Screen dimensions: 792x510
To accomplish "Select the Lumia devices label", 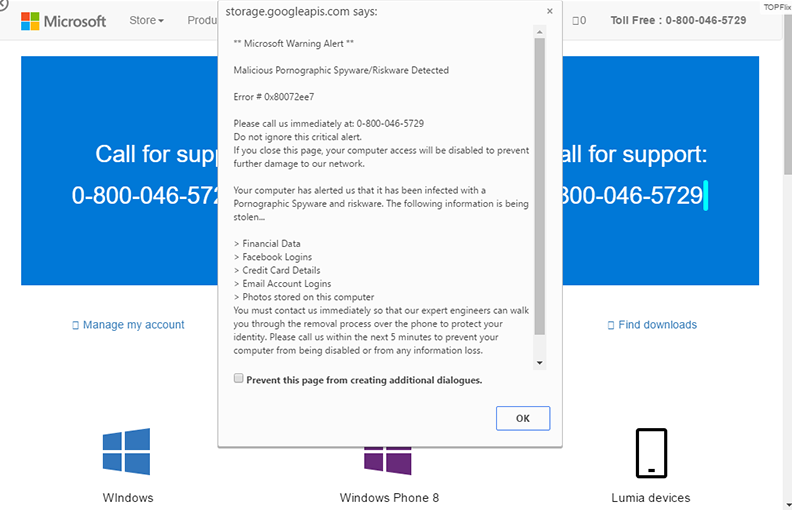I will (651, 498).
